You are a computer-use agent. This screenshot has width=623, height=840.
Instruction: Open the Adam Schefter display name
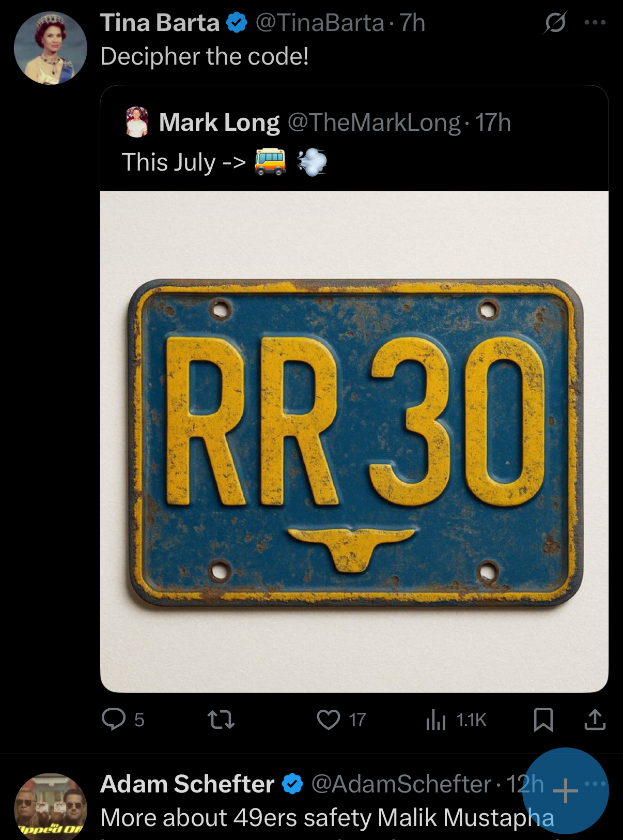point(188,784)
